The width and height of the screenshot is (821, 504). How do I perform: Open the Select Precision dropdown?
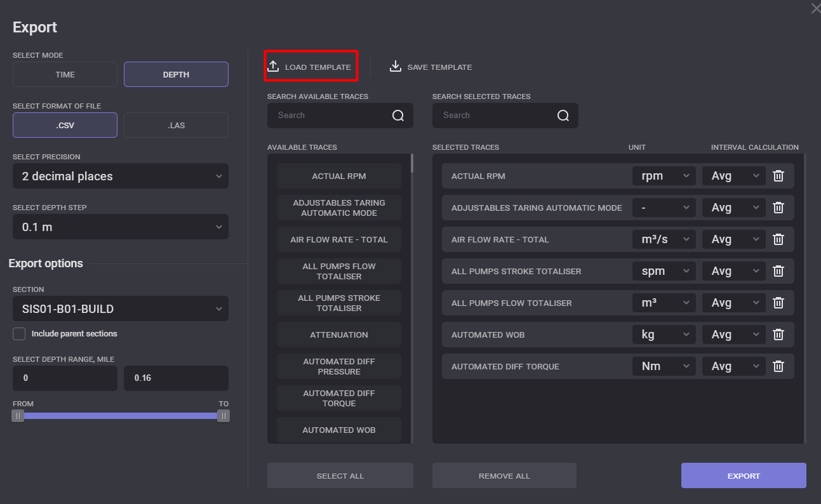[x=121, y=176]
